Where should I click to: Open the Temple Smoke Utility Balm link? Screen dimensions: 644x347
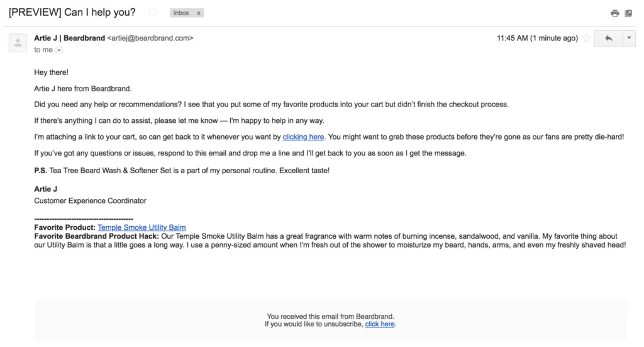[142, 227]
